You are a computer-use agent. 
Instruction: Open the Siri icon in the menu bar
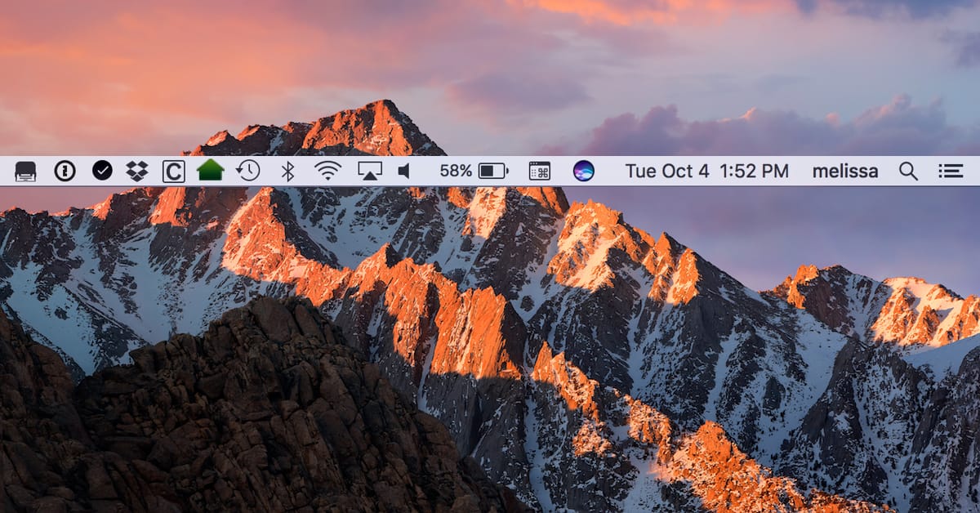pyautogui.click(x=583, y=171)
